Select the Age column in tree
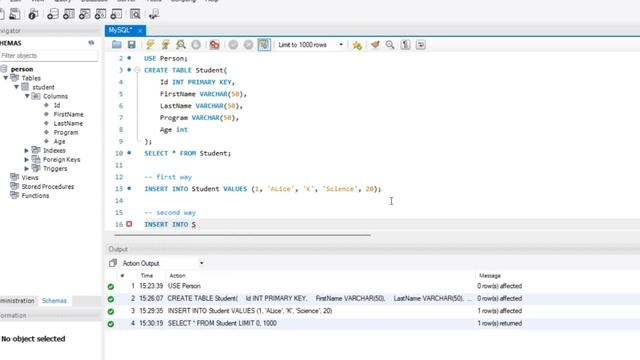 coord(60,141)
